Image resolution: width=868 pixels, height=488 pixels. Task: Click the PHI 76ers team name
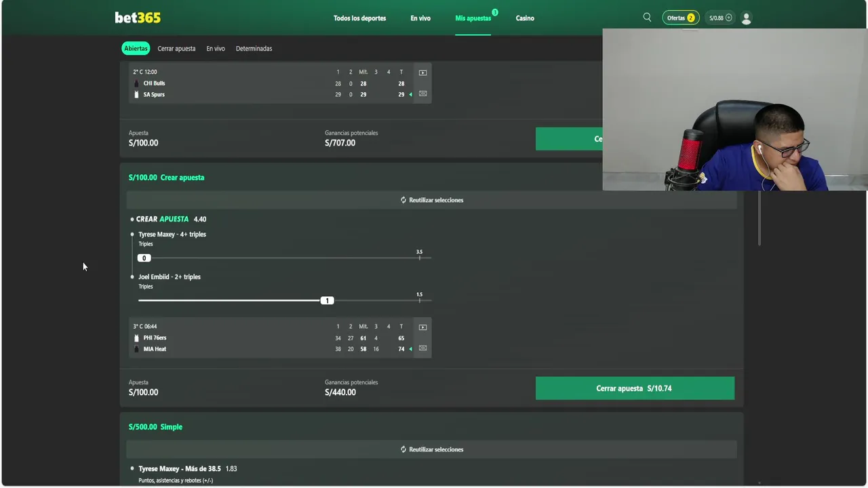click(x=155, y=338)
